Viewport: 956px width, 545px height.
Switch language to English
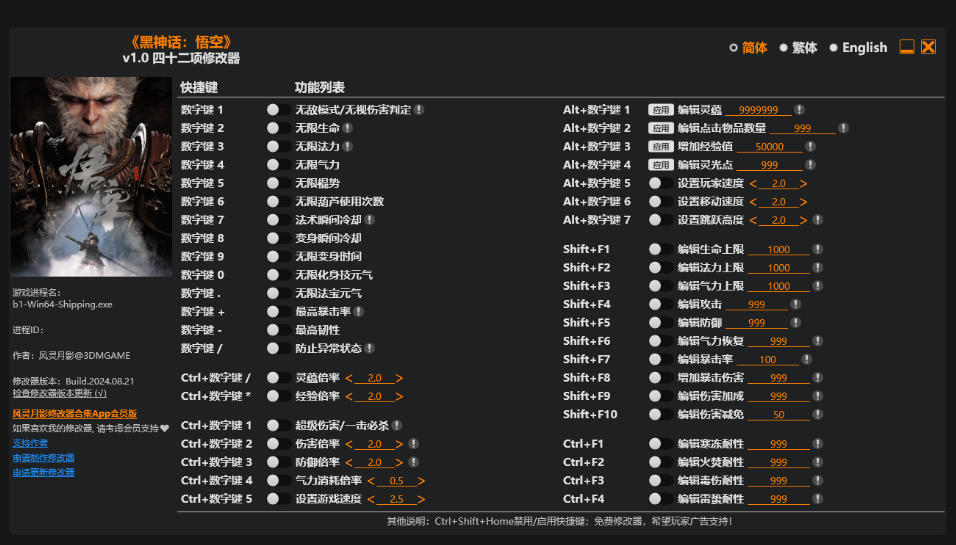click(x=858, y=48)
